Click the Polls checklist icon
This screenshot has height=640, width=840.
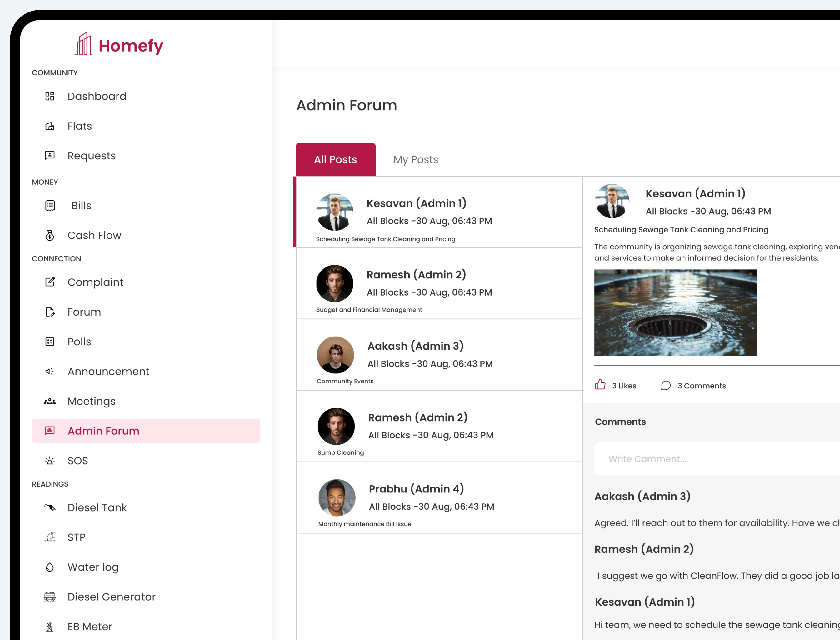[x=49, y=342]
